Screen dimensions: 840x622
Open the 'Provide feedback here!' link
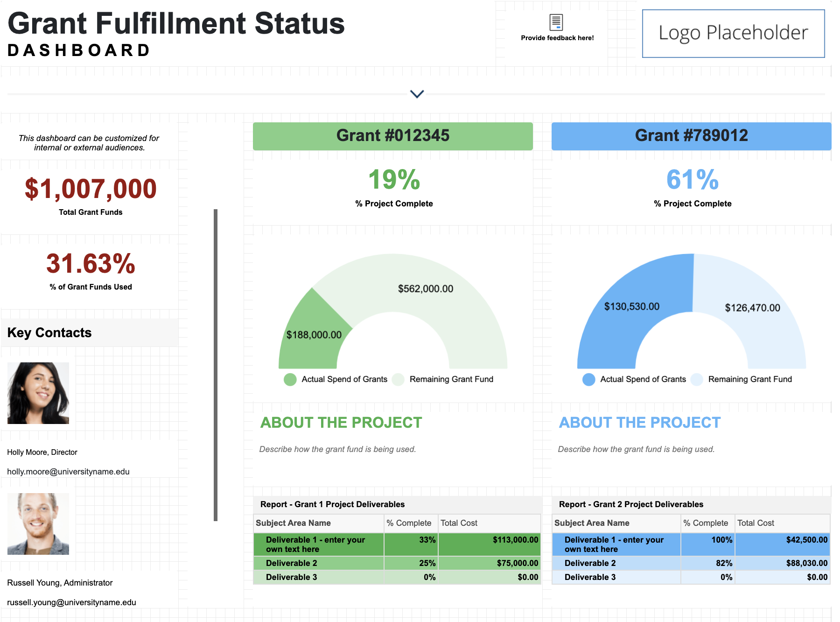point(557,38)
